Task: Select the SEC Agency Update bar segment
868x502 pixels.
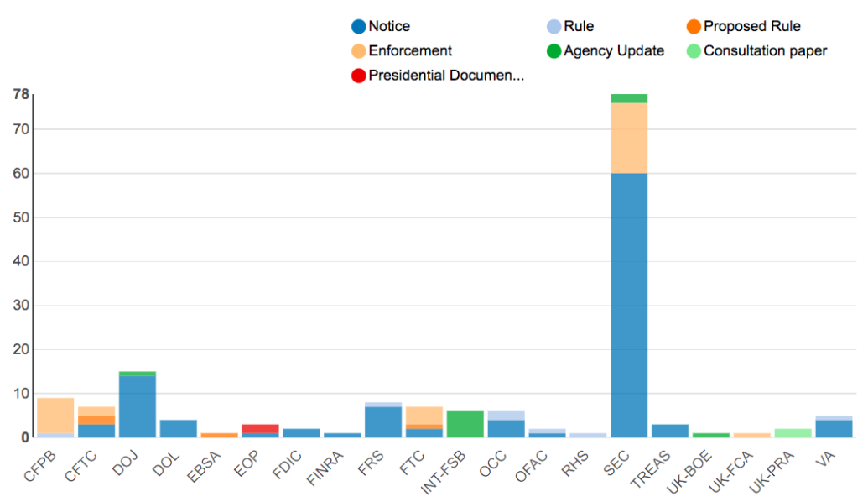Action: pos(629,98)
